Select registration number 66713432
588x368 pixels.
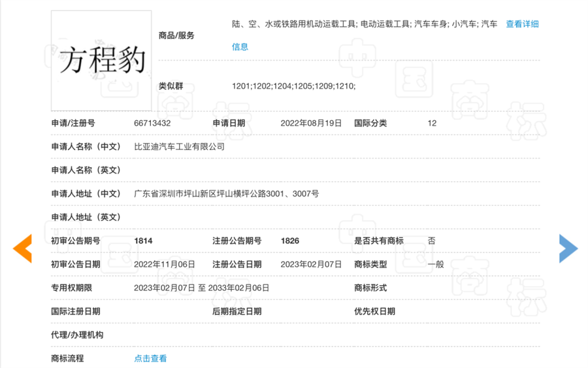click(x=152, y=123)
